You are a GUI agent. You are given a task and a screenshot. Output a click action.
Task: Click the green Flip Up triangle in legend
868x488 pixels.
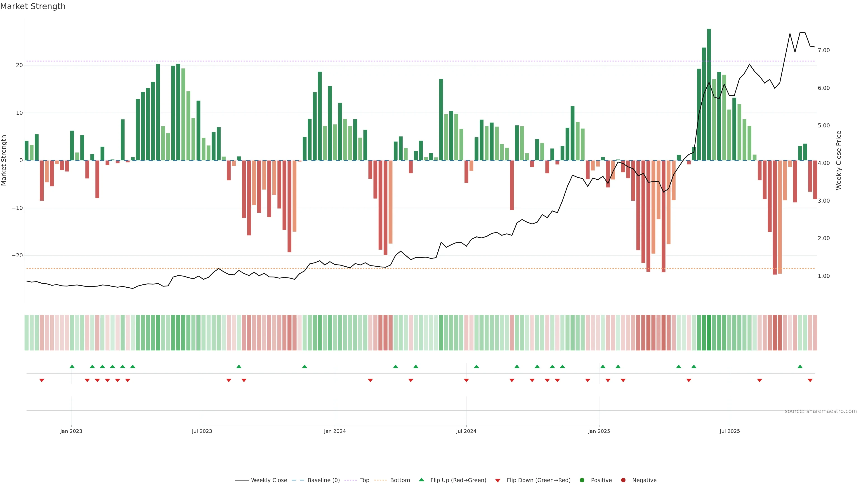point(421,480)
